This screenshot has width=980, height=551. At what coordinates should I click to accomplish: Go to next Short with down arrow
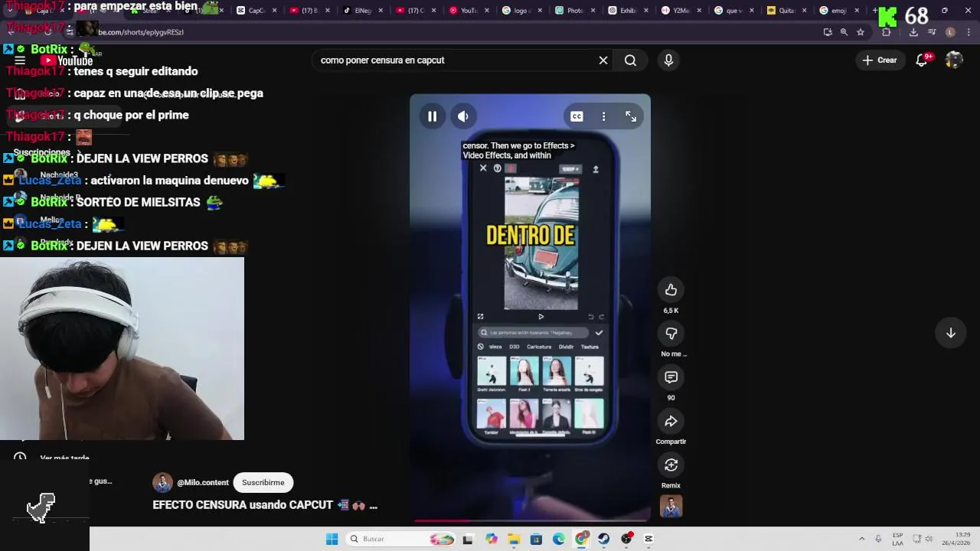click(950, 333)
